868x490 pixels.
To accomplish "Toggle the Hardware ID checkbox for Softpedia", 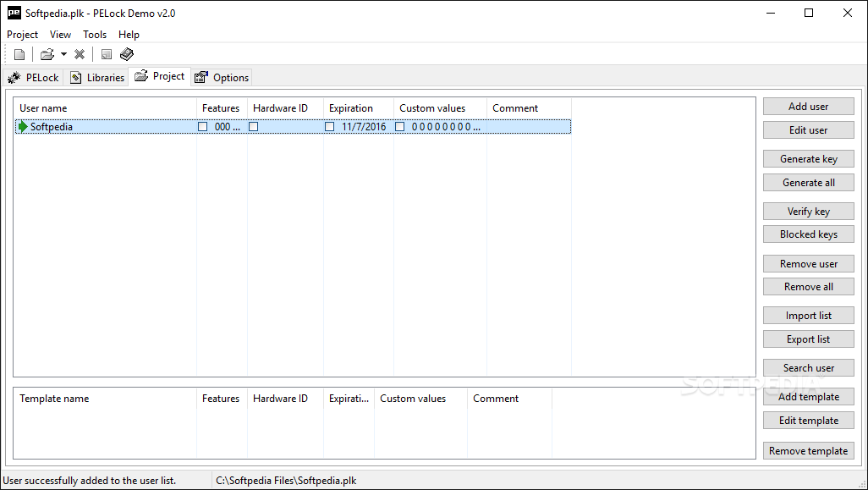I will pyautogui.click(x=254, y=127).
